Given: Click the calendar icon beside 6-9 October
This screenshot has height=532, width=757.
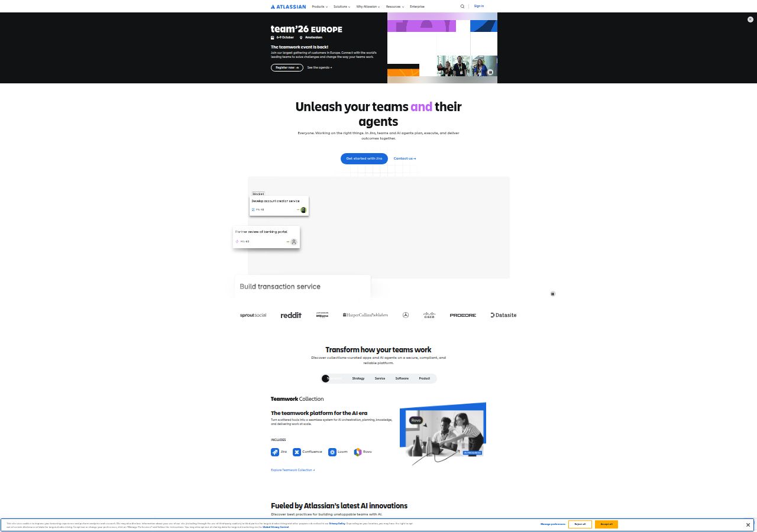Looking at the screenshot, I should [x=273, y=37].
